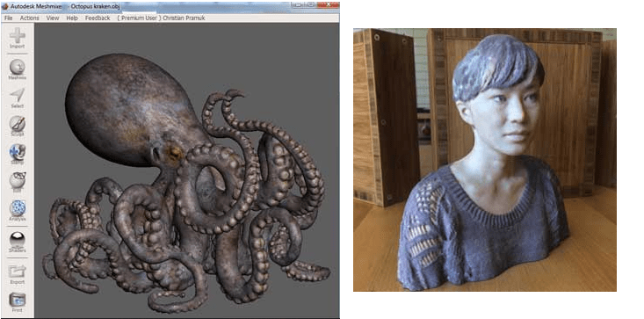Click the 3D printed bust photo

pyautogui.click(x=485, y=160)
